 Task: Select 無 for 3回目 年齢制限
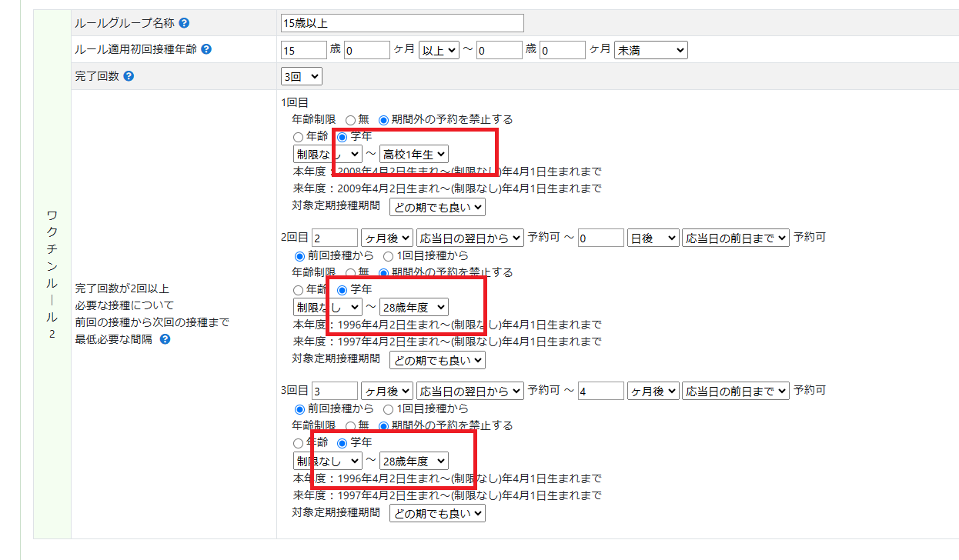coord(350,425)
